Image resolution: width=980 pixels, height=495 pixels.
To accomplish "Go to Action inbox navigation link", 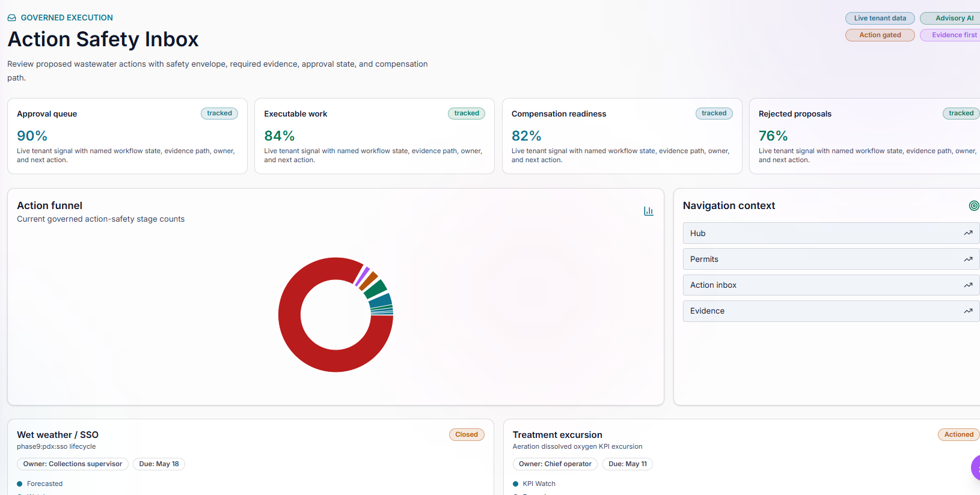I will 831,285.
